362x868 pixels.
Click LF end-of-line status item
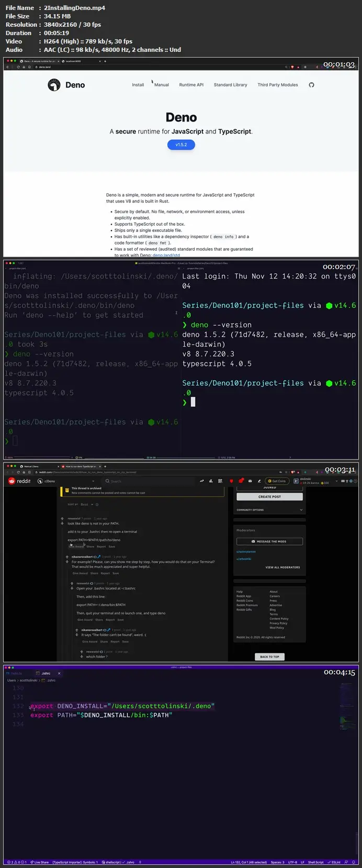click(302, 862)
